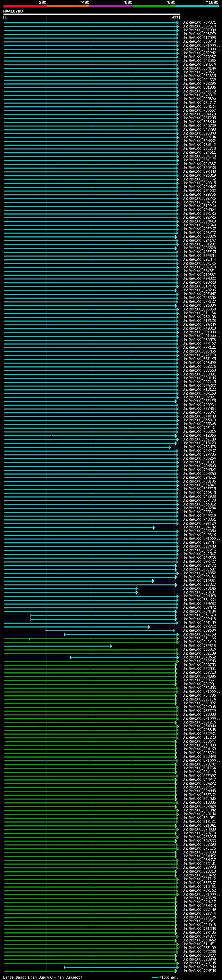Select hit label UniRef100_A5JSZ0
Viewport: 222px width, 980px height.
199,615
